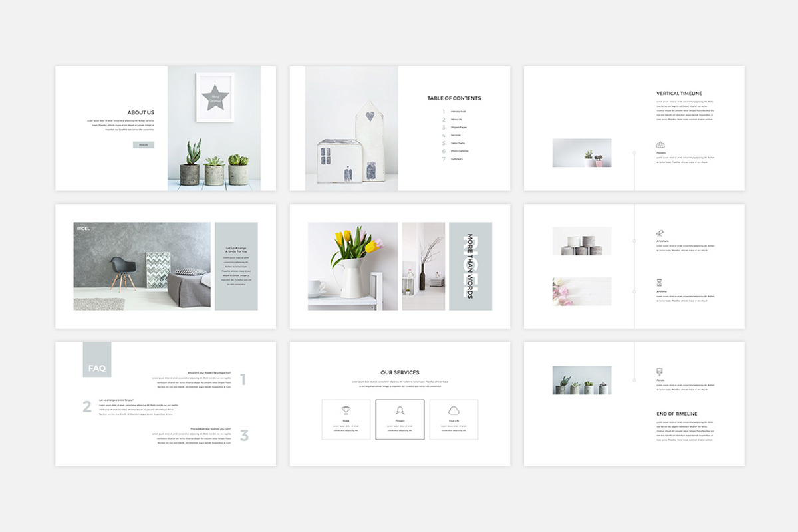The width and height of the screenshot is (798, 532).
Task: Click the More Info button on About Us slide
Action: coord(144,144)
